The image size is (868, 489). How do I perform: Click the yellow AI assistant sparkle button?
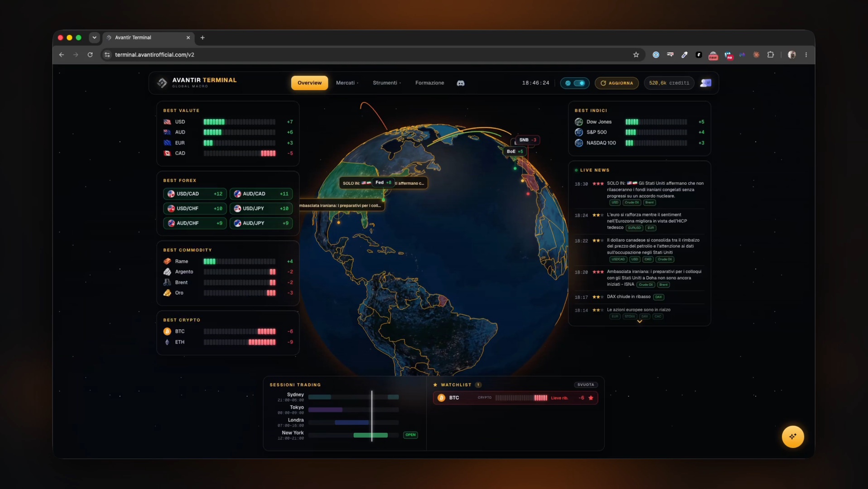click(x=793, y=436)
